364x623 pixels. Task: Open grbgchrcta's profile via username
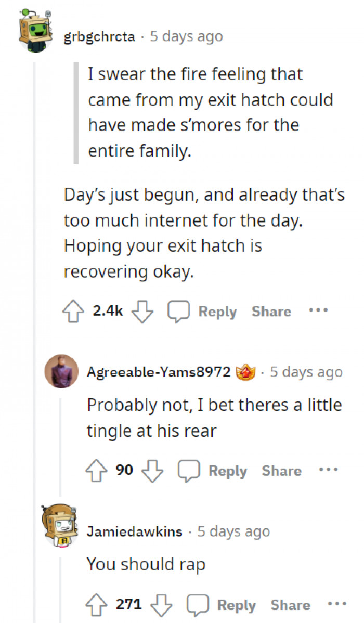(x=99, y=36)
